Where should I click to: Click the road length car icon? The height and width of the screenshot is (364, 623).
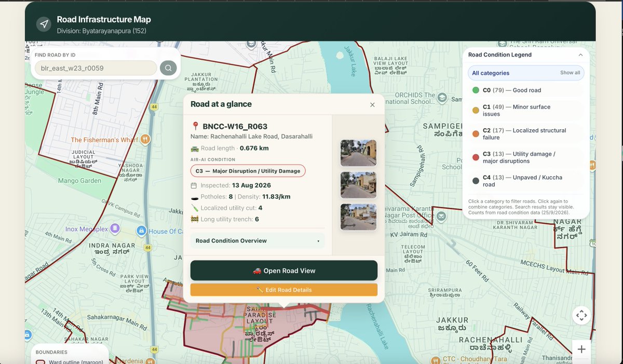tap(195, 149)
